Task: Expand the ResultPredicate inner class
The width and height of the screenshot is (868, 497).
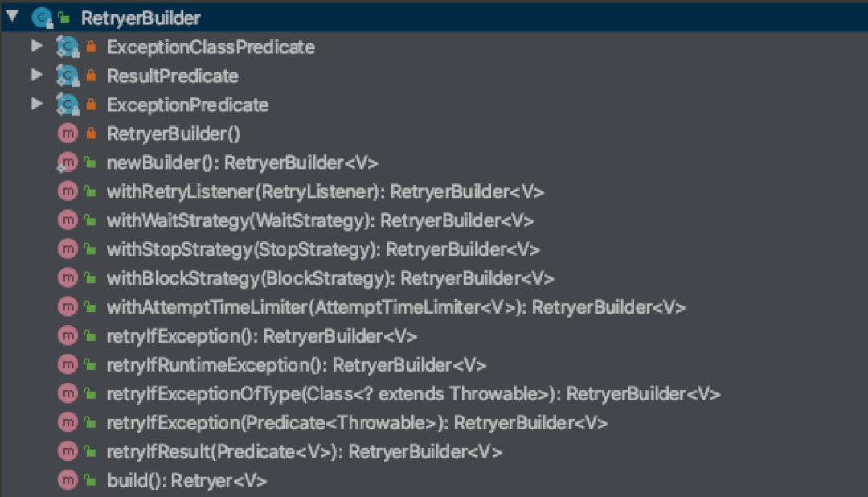Action: (x=36, y=76)
